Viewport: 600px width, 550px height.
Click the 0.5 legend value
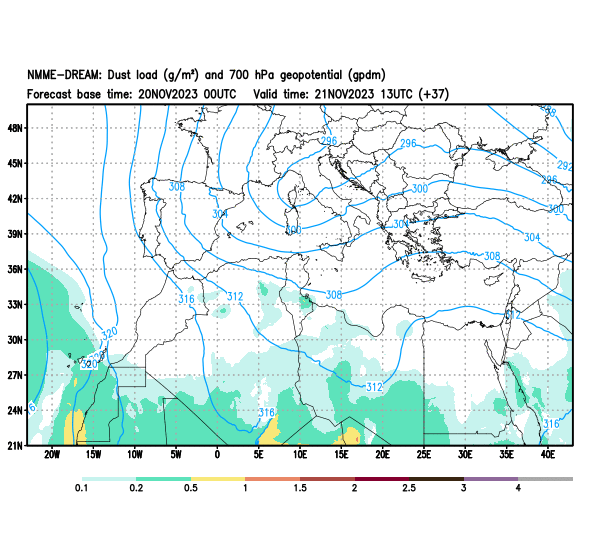pyautogui.click(x=191, y=488)
